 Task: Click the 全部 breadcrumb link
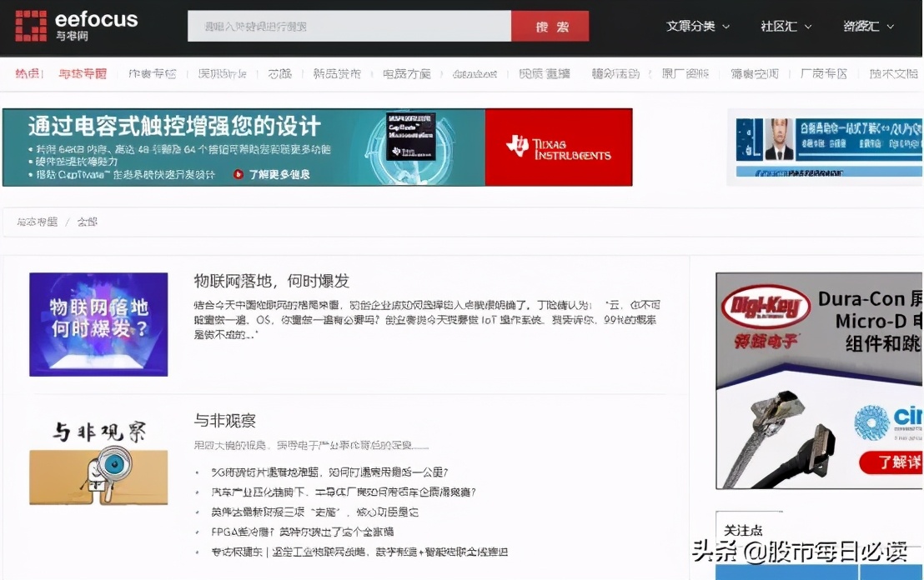coord(88,222)
